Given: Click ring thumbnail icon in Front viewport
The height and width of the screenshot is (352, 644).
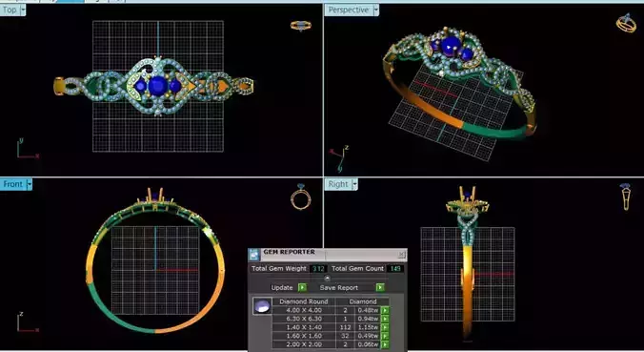Looking at the screenshot, I should click(x=301, y=197).
